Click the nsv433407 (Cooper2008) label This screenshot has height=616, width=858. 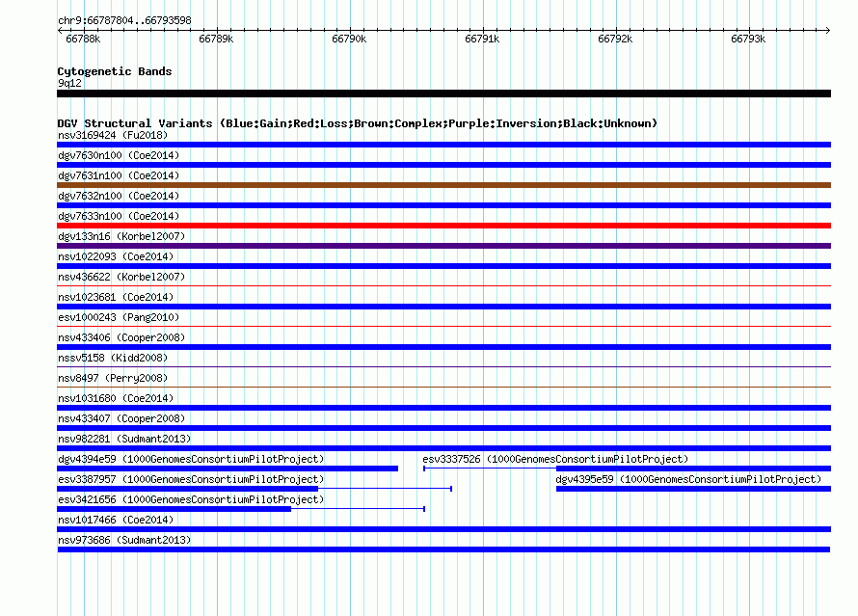coord(121,418)
